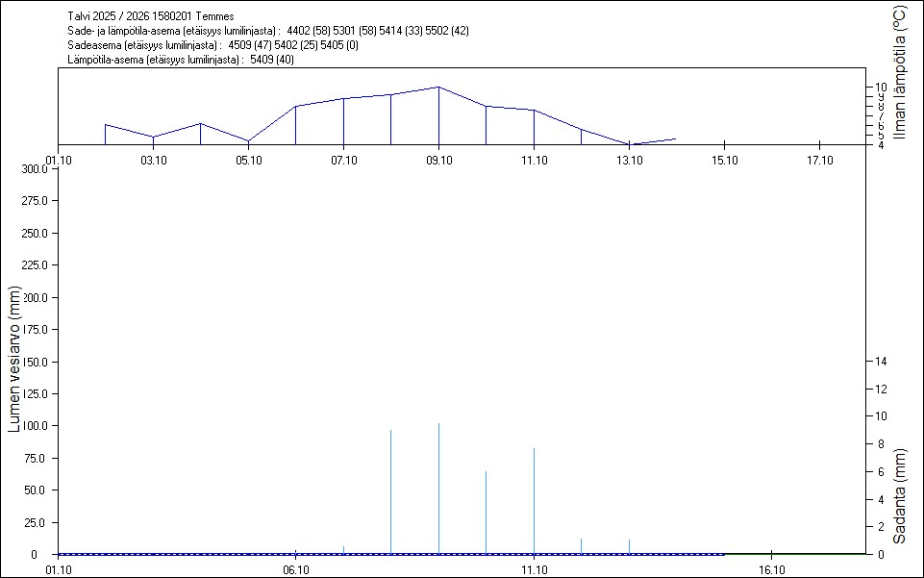Click the tallest precipitation bar on 09.10
Image resolution: width=924 pixels, height=578 pixels.
438,489
